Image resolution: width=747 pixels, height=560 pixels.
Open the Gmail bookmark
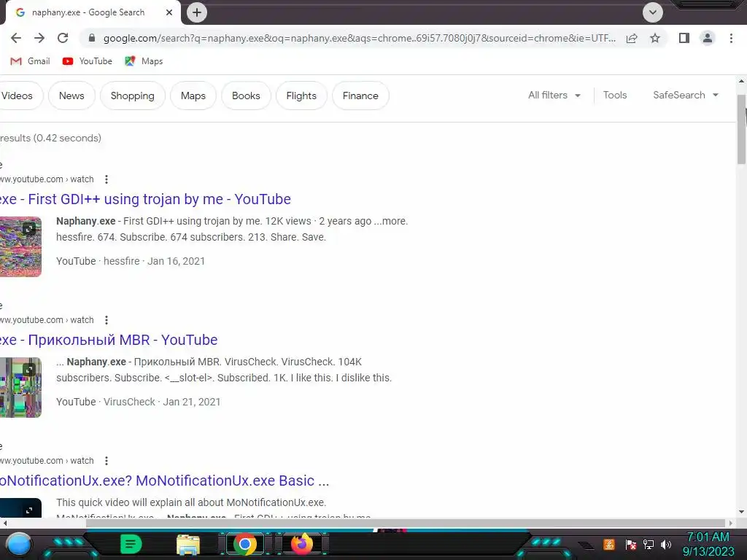coord(31,61)
